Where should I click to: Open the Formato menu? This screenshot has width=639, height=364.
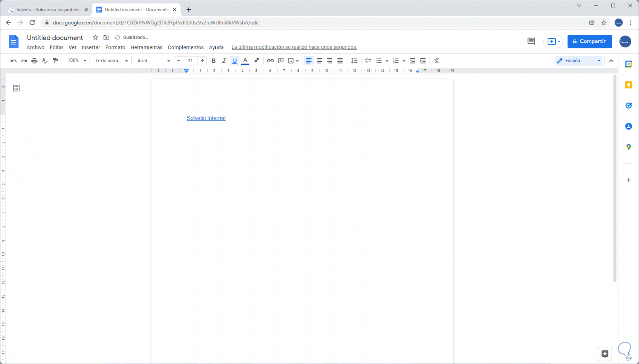pos(115,47)
